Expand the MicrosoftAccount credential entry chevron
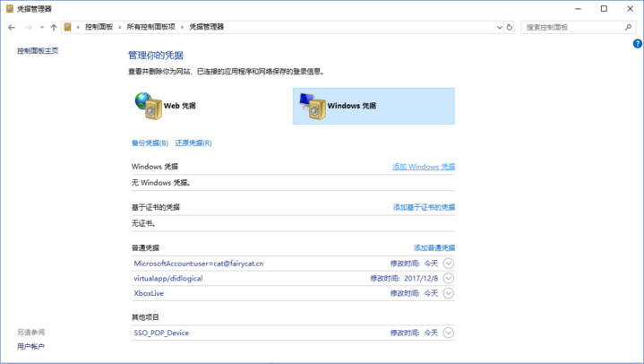 (449, 264)
